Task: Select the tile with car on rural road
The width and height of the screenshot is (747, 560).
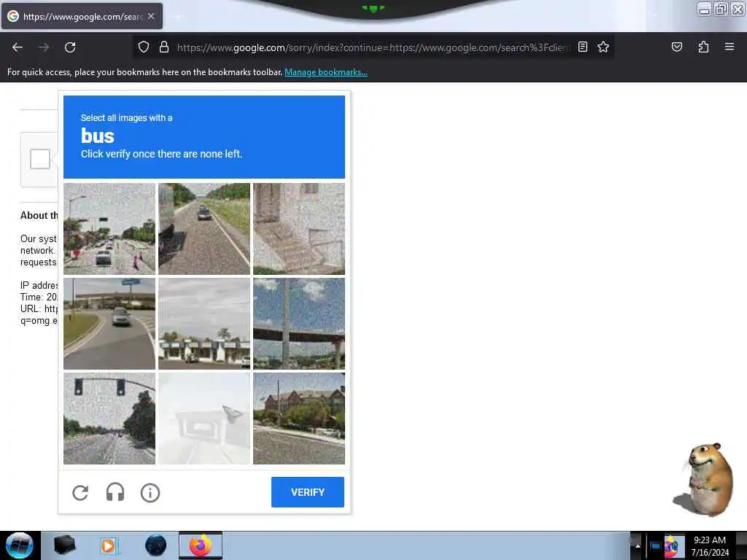Action: [x=204, y=229]
